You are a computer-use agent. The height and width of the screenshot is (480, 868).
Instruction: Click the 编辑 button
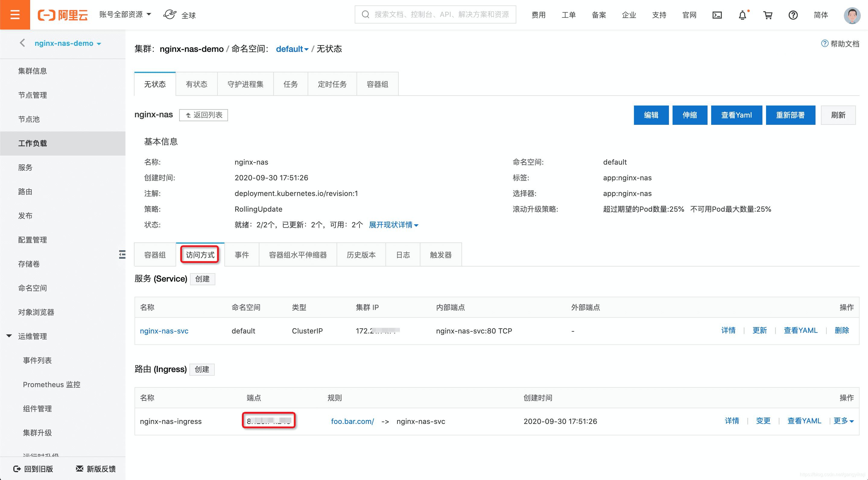(x=651, y=115)
